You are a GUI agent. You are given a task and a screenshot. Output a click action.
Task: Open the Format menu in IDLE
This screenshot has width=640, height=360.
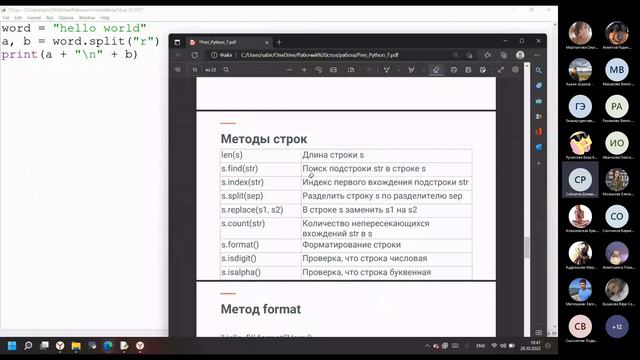pos(34,18)
